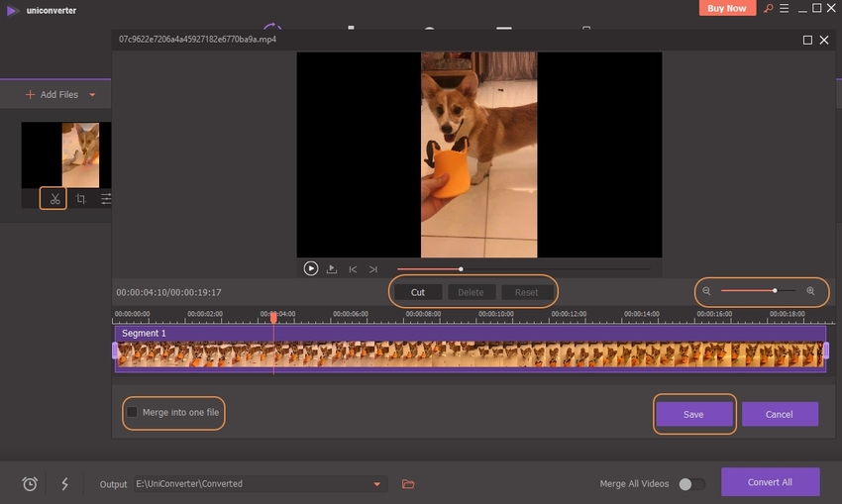
Task: Expand the Add Files dropdown arrow
Action: (93, 95)
